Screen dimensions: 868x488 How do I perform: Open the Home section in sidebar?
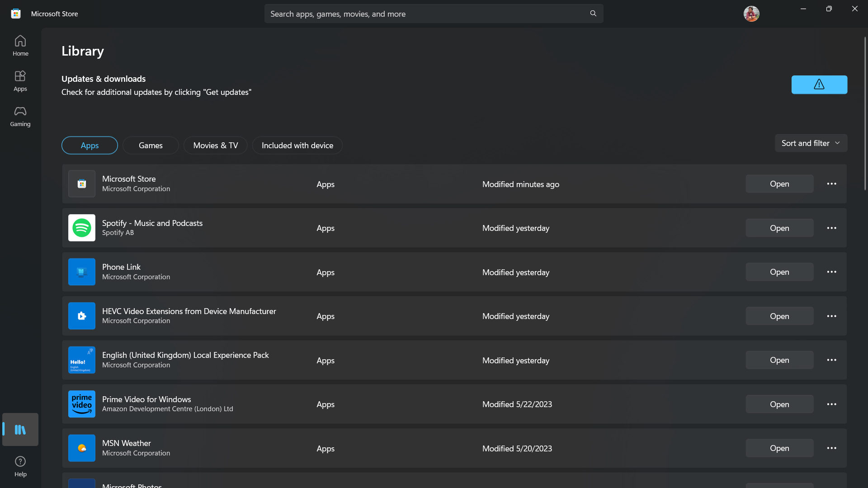point(20,46)
